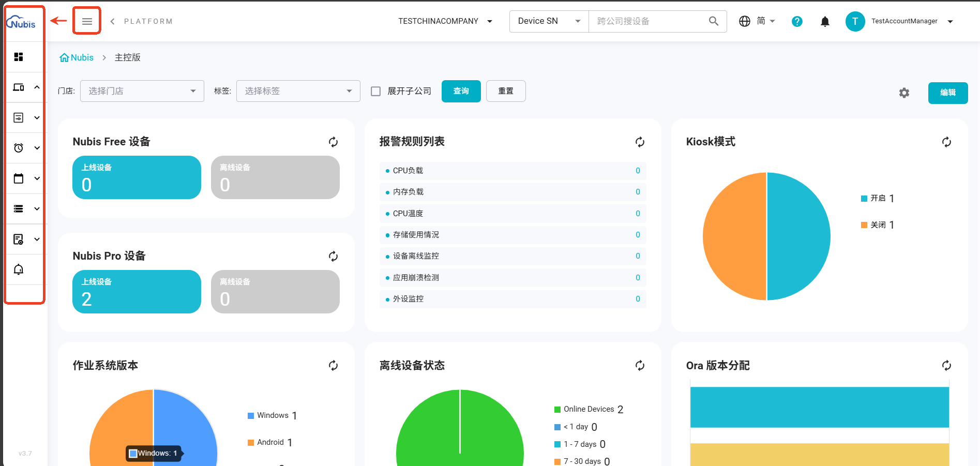
Task: Select the 设备离线监控 alarm rule row
Action: tap(513, 256)
